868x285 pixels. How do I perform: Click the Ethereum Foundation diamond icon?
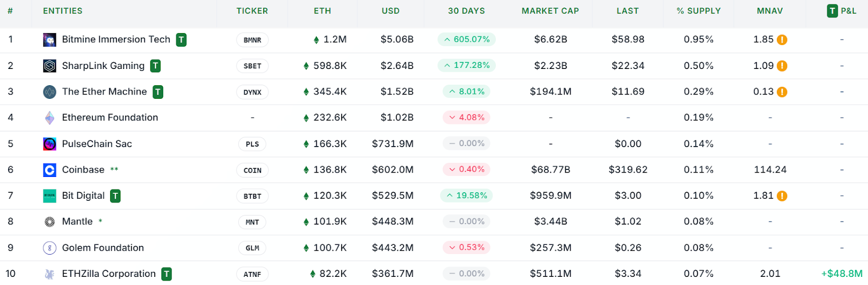[x=49, y=118]
